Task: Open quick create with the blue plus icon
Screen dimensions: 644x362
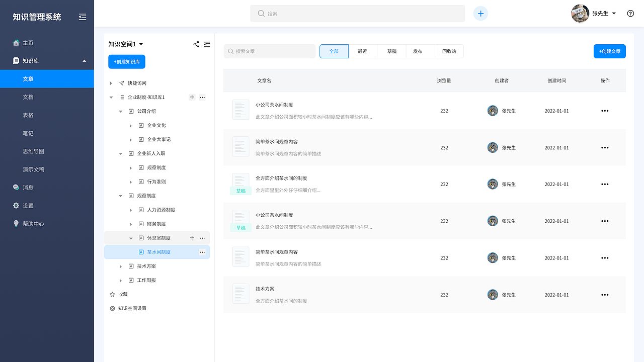Action: [480, 13]
